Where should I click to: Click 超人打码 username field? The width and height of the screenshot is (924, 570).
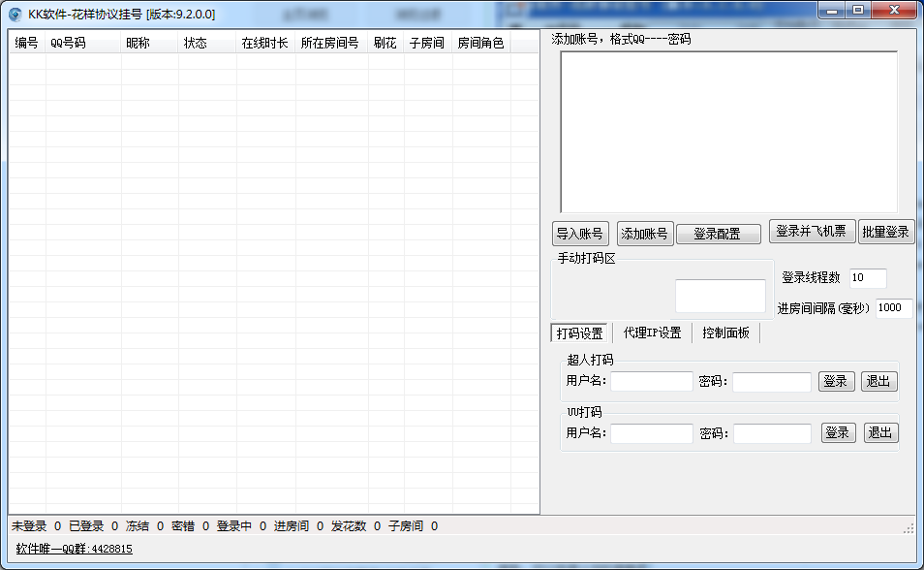651,382
